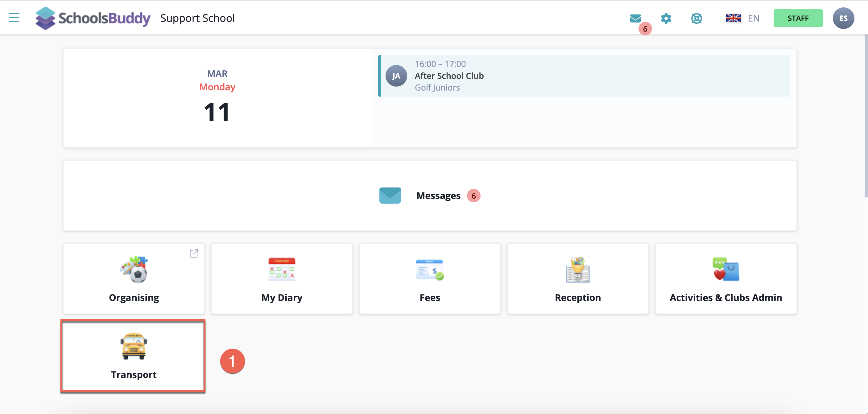
Task: Open the EN language dropdown
Action: tap(754, 18)
